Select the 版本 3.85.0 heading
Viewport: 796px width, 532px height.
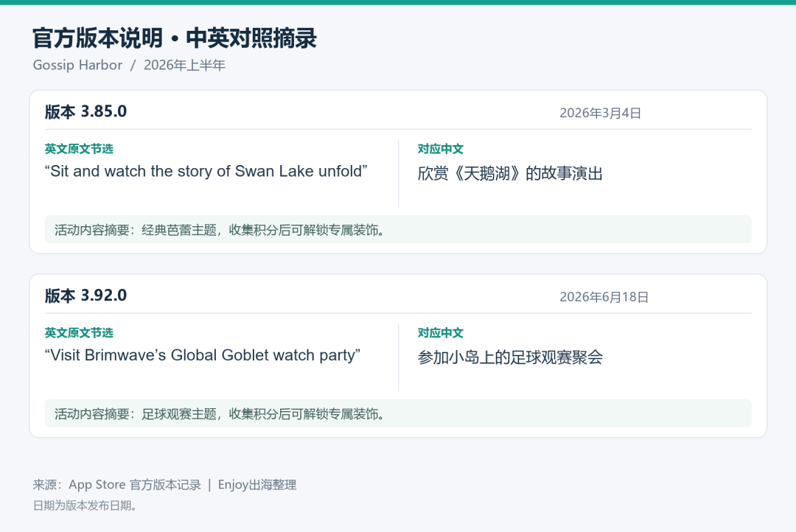pos(85,112)
